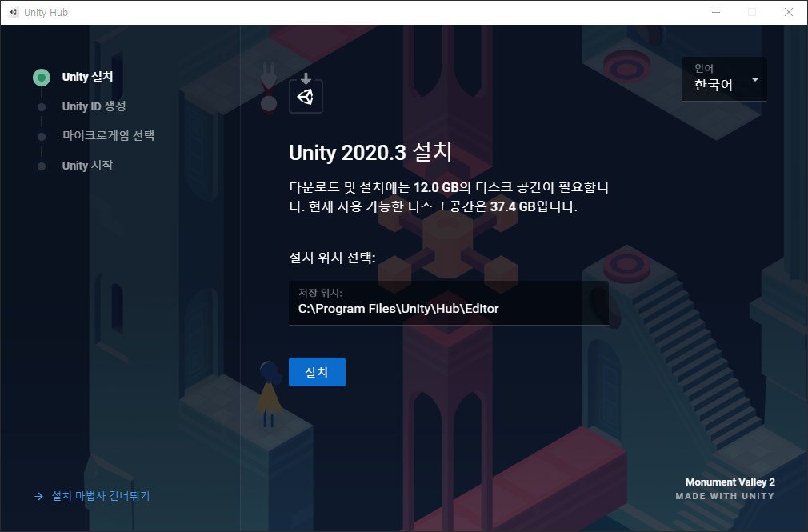Click the arrow icon beside 설치 마법사 건너뛰기
Viewport: 808px width, 532px height.
pyautogui.click(x=38, y=497)
